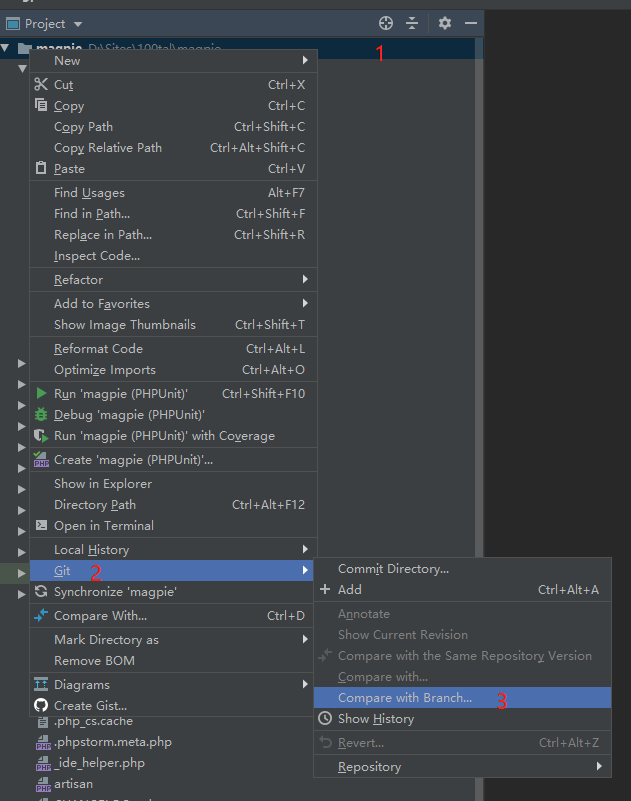The width and height of the screenshot is (631, 801).
Task: Open the Project panel settings gear
Action: pyautogui.click(x=443, y=22)
